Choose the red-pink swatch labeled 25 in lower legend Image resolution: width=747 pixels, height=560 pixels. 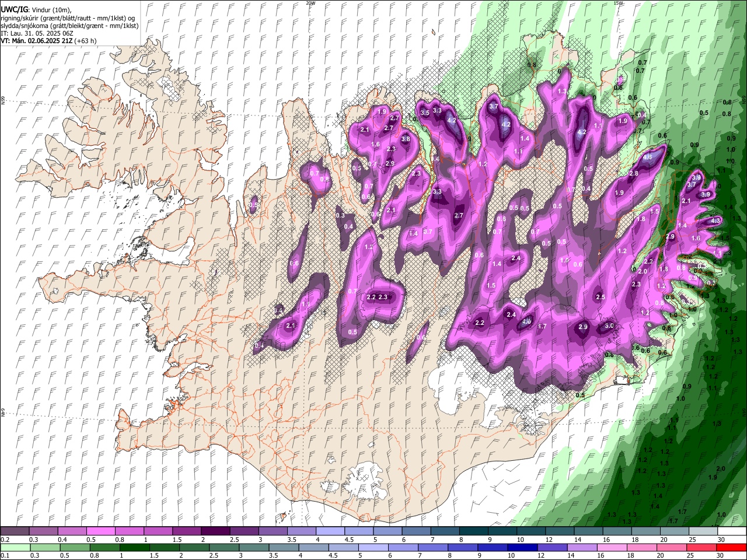coord(701,548)
